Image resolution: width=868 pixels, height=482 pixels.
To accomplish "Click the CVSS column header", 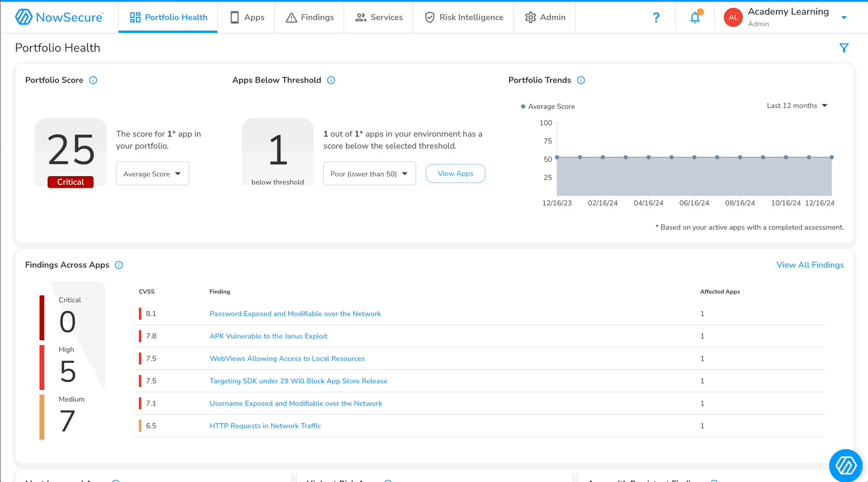I will (x=147, y=292).
